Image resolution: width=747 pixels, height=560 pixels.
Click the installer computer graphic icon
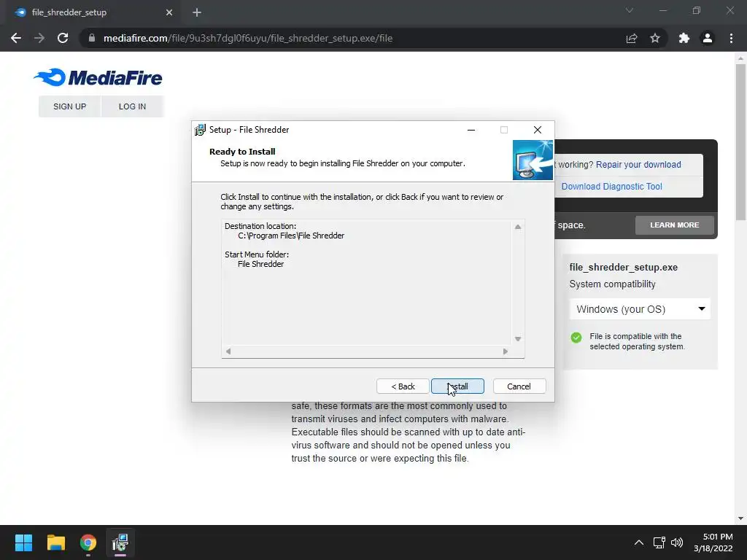click(x=533, y=160)
